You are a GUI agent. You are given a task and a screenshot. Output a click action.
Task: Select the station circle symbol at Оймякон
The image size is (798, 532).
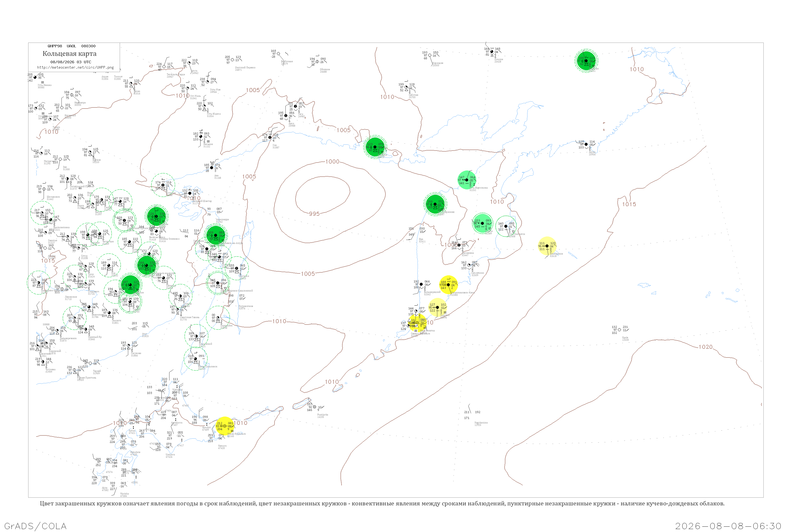click(317, 62)
